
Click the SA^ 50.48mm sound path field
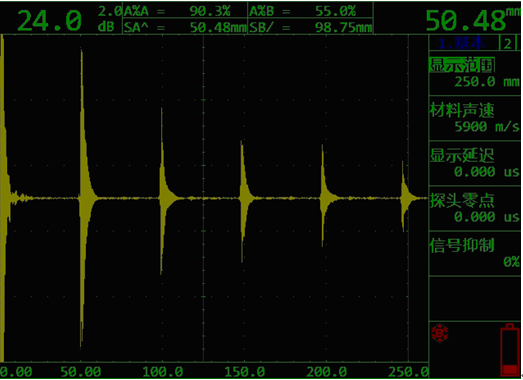coord(185,27)
